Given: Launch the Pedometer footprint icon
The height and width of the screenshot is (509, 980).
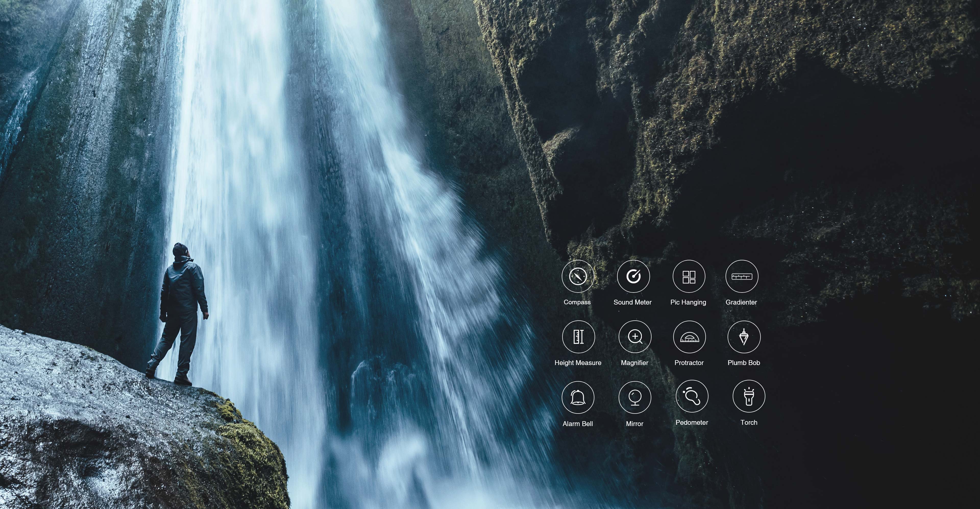Looking at the screenshot, I should [692, 396].
